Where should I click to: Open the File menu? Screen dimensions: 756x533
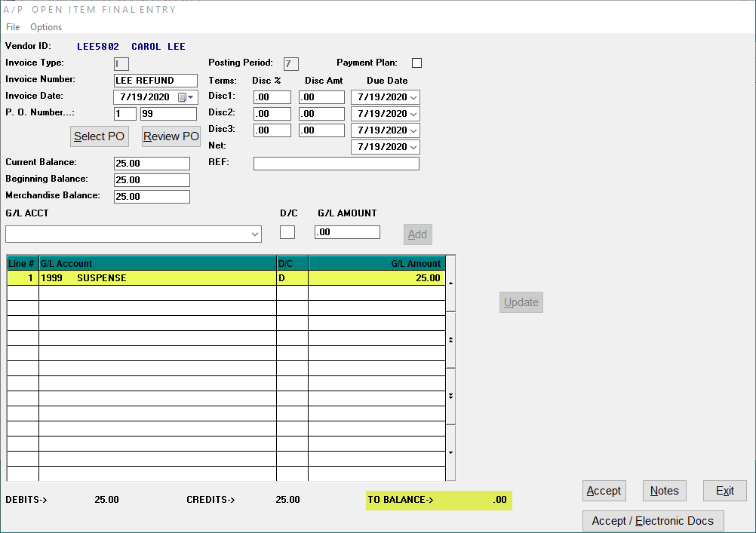(x=12, y=26)
